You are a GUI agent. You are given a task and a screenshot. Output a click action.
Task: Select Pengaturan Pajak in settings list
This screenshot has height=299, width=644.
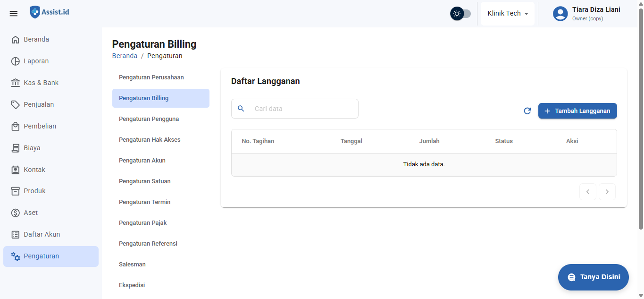point(143,223)
